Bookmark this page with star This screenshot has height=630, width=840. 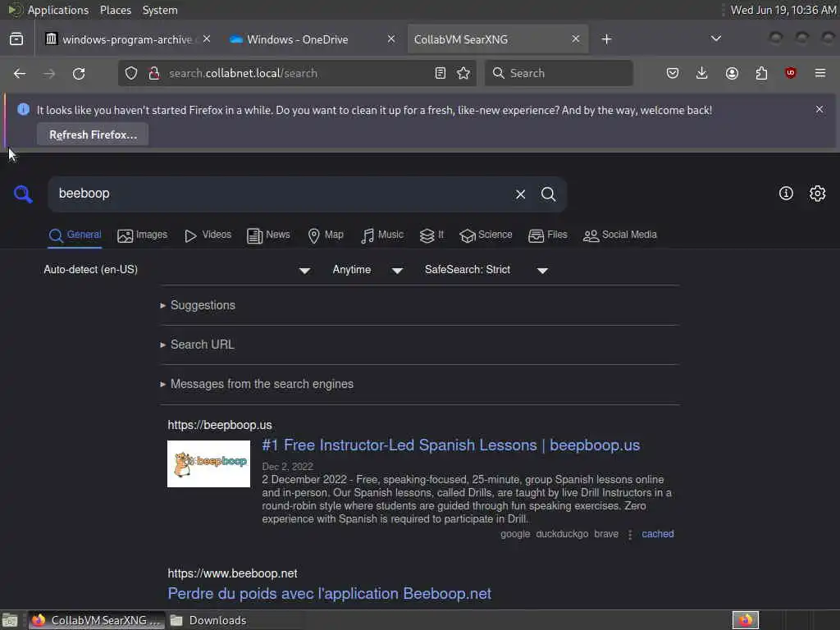pyautogui.click(x=464, y=73)
